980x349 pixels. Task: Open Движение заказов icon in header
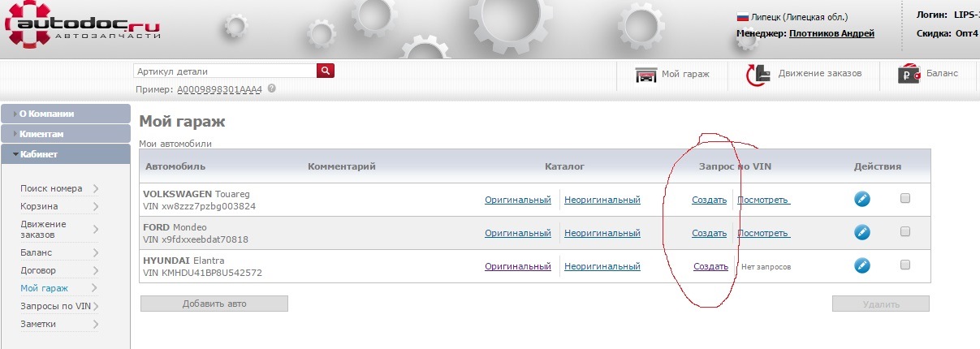pyautogui.click(x=758, y=75)
